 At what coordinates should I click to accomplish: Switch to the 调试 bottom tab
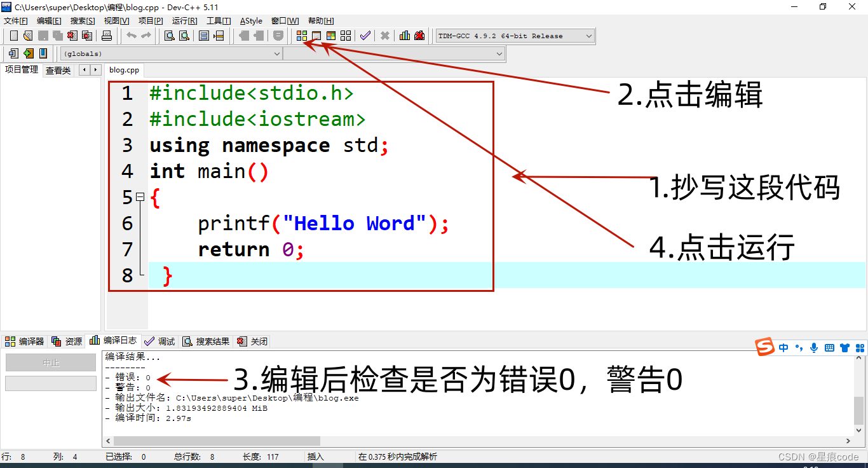tap(160, 341)
